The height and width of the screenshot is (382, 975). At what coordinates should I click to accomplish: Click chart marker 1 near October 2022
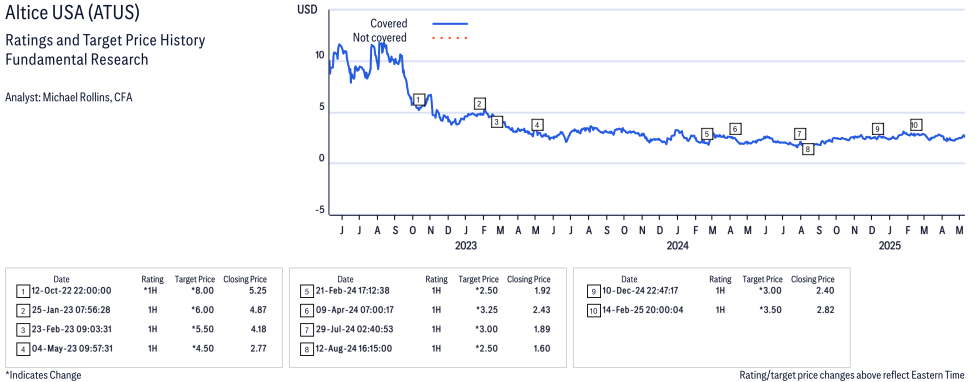418,100
